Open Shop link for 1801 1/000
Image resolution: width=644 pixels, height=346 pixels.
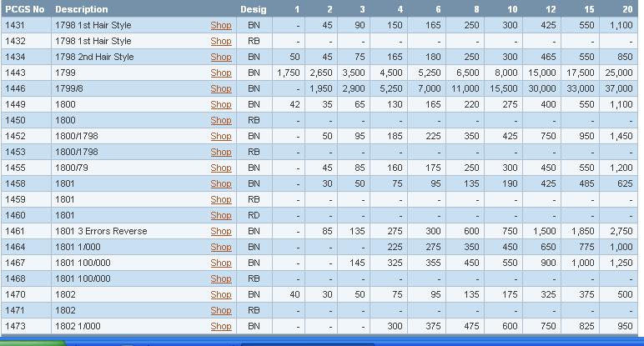pyautogui.click(x=220, y=247)
